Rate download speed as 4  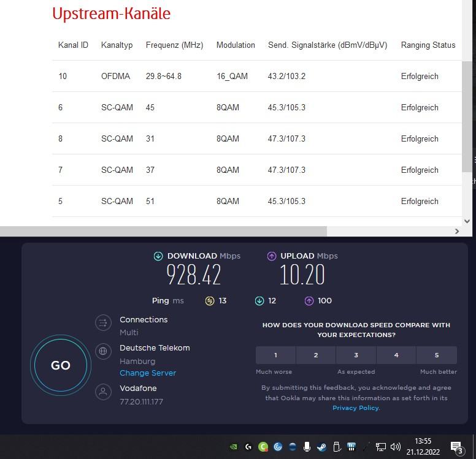(396, 355)
